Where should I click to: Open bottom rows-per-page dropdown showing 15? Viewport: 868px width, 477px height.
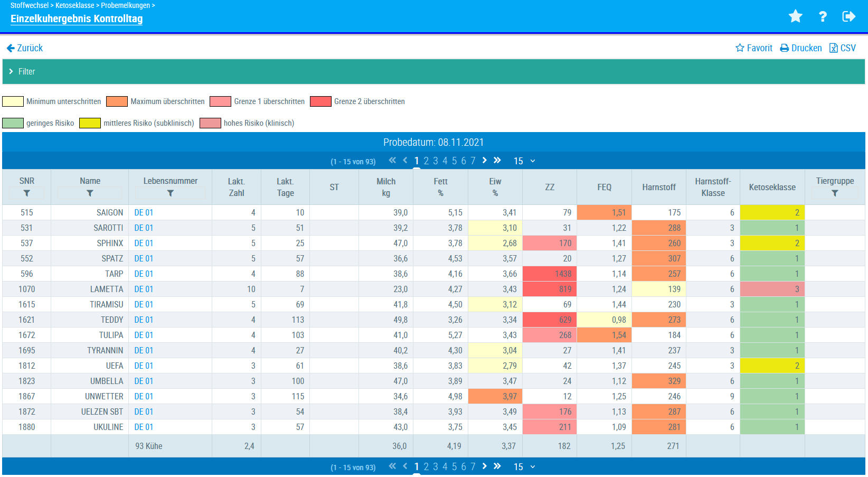pyautogui.click(x=524, y=467)
